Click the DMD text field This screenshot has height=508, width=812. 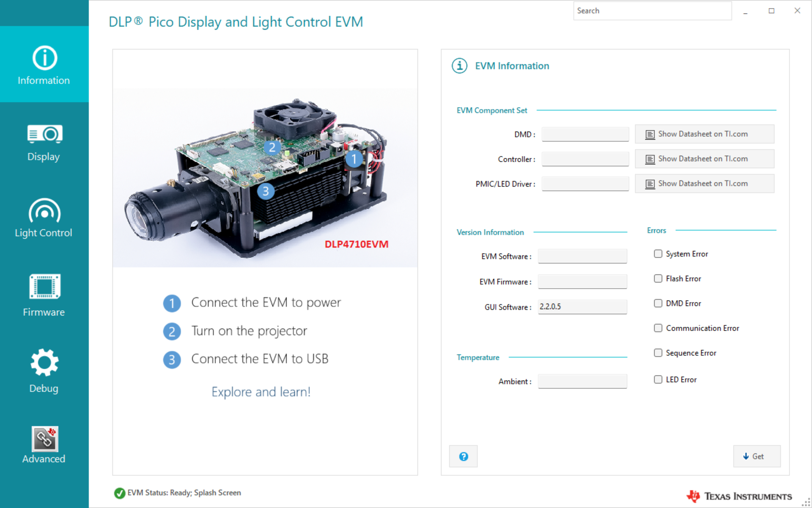585,134
